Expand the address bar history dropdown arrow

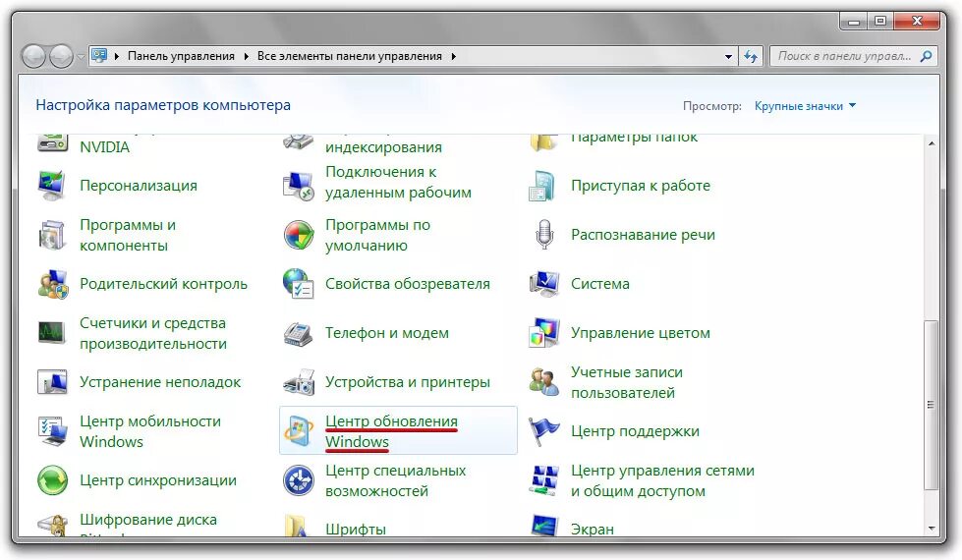pyautogui.click(x=728, y=56)
